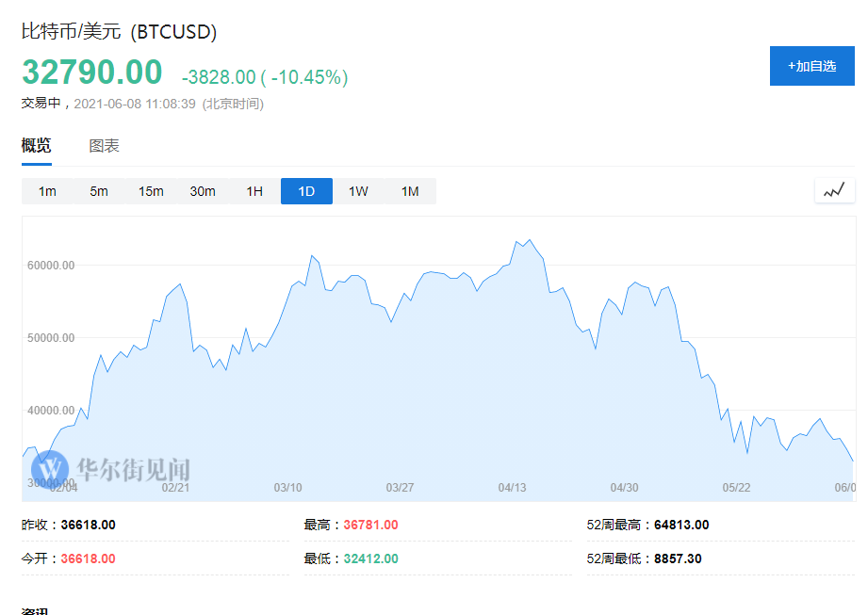Toggle the 1W timeframe view
Viewport: 868px width, 615px height.
pos(357,190)
